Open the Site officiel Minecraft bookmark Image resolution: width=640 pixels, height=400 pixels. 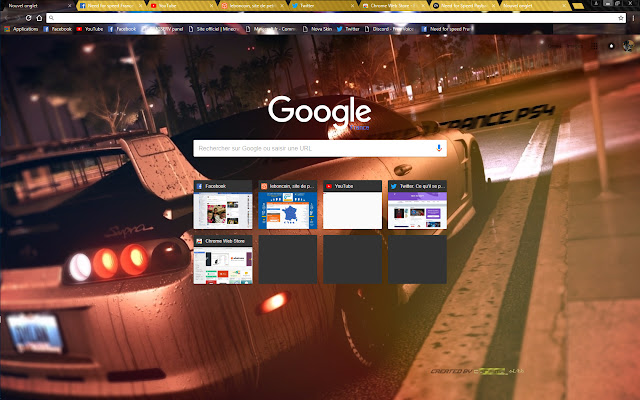click(214, 29)
